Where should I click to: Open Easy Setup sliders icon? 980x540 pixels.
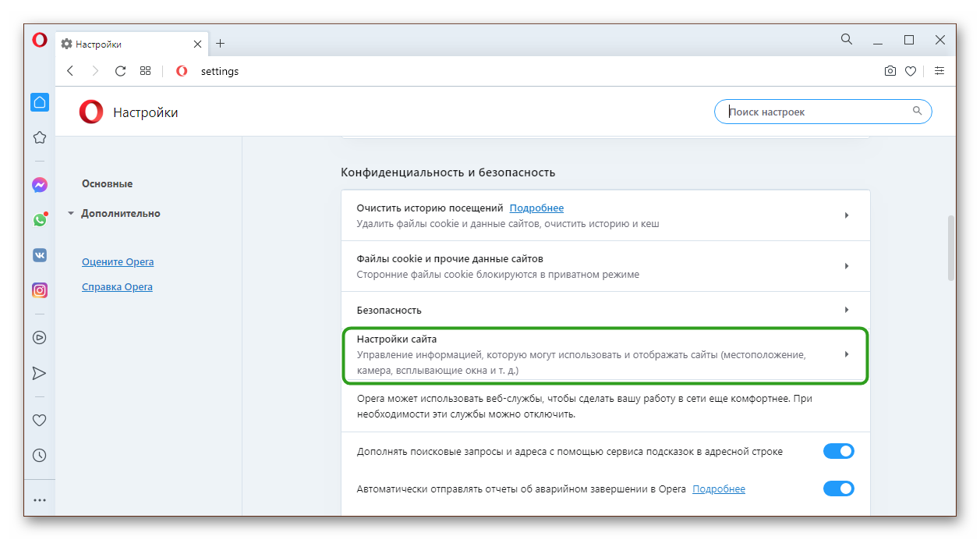939,71
